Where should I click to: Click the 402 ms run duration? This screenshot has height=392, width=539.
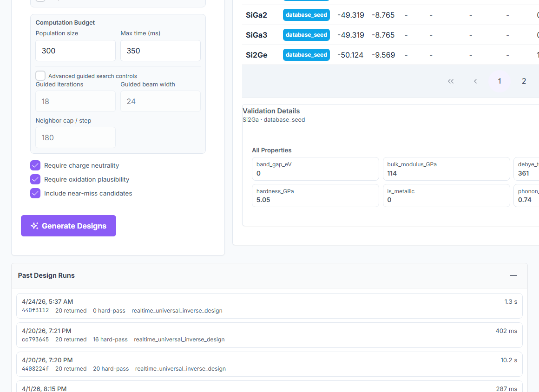pos(506,331)
